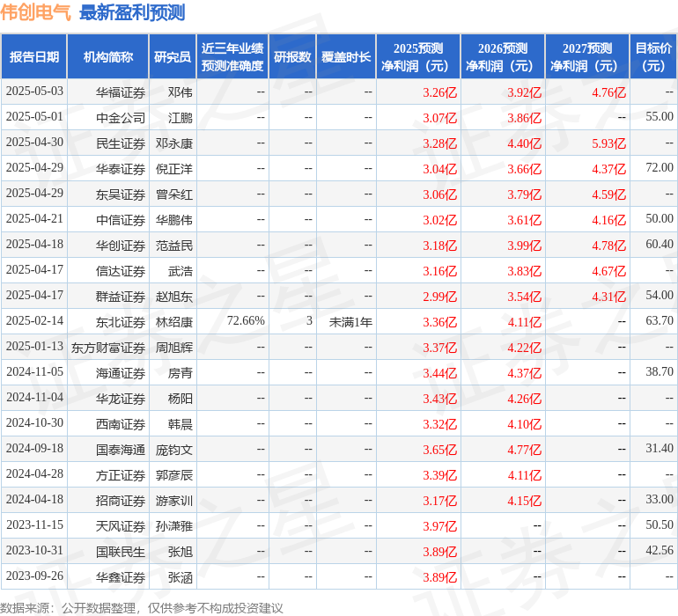Select analyst 林绍康 in the table
The height and width of the screenshot is (616, 678).
click(173, 321)
